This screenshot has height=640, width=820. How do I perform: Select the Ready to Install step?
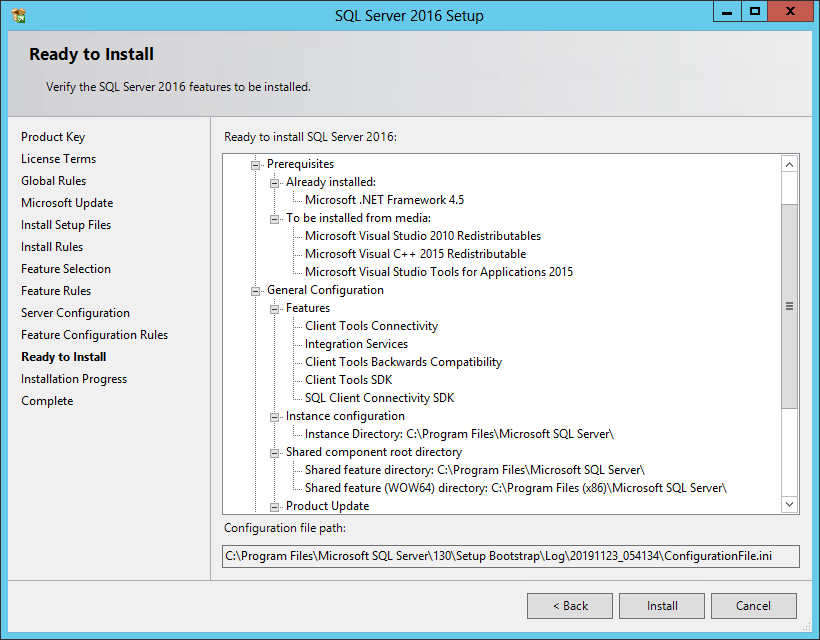[x=64, y=357]
